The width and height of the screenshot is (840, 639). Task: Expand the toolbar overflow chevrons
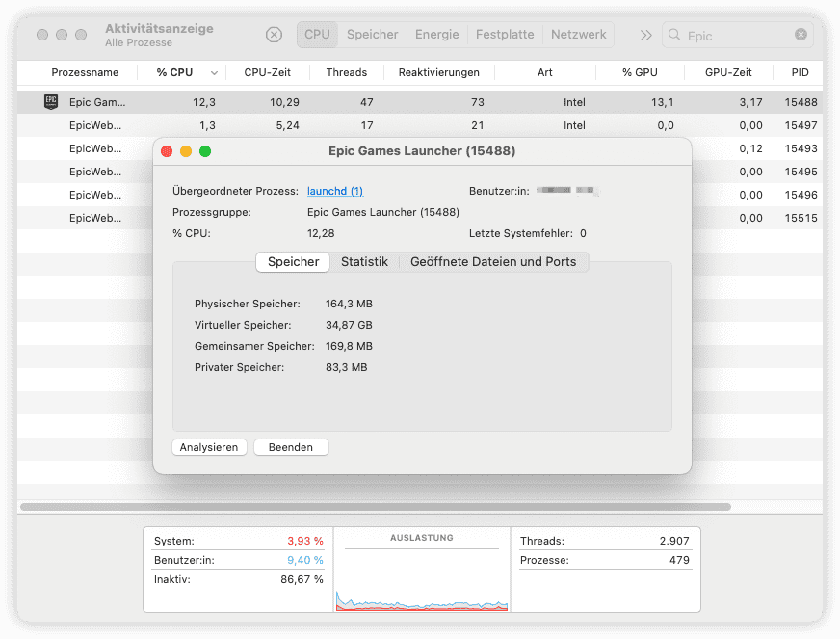[x=646, y=36]
